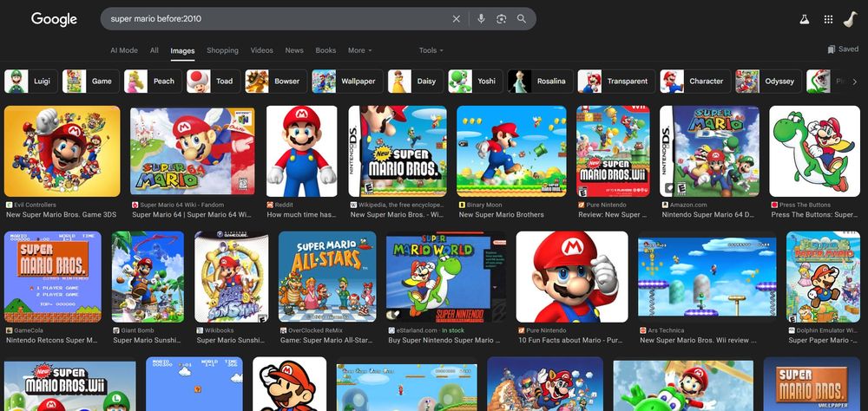Open Binary Moon gameplay image

click(x=511, y=151)
